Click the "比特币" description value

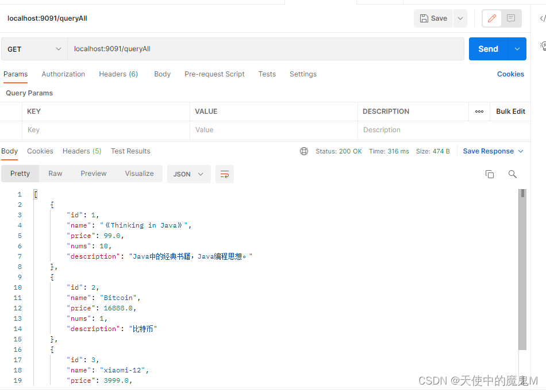click(143, 329)
